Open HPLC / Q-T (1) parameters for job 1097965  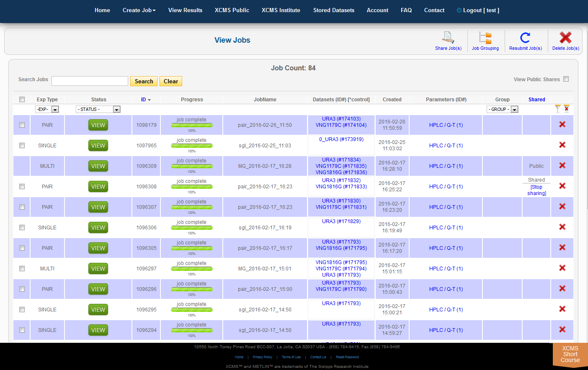point(446,146)
